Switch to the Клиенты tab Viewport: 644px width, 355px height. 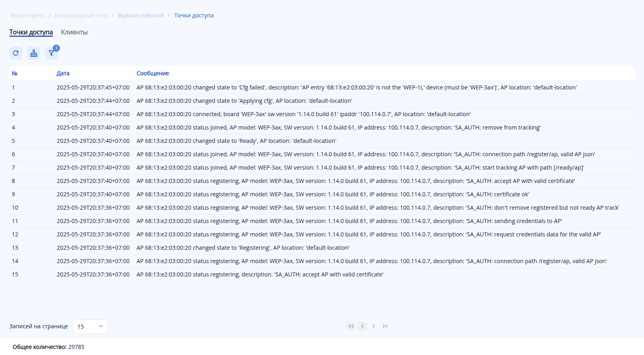coord(74,32)
